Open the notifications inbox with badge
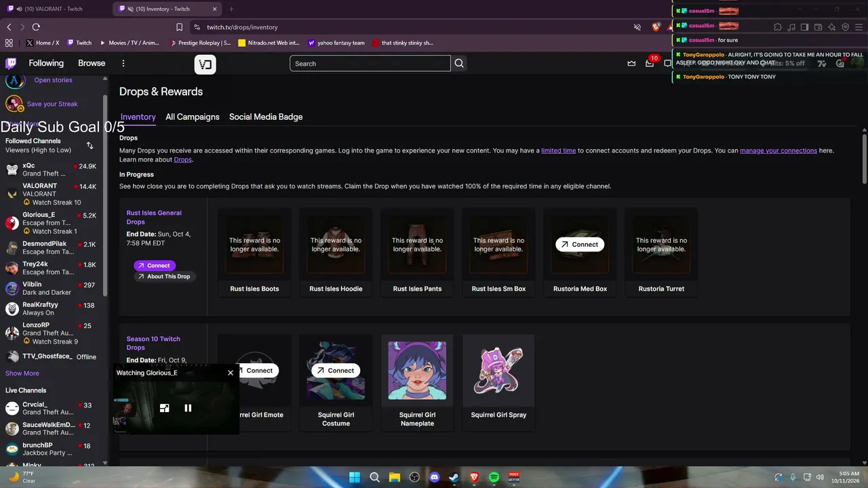This screenshot has width=868, height=488. (x=650, y=63)
